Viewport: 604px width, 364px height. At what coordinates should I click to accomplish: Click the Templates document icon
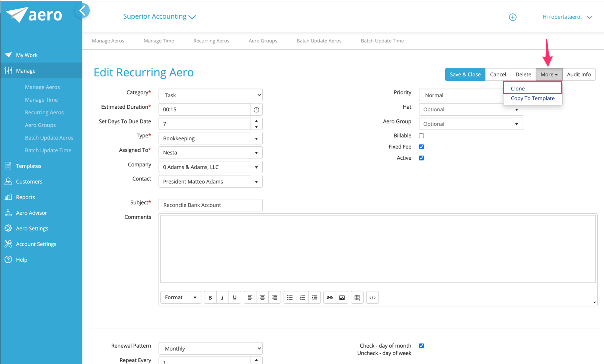8,166
